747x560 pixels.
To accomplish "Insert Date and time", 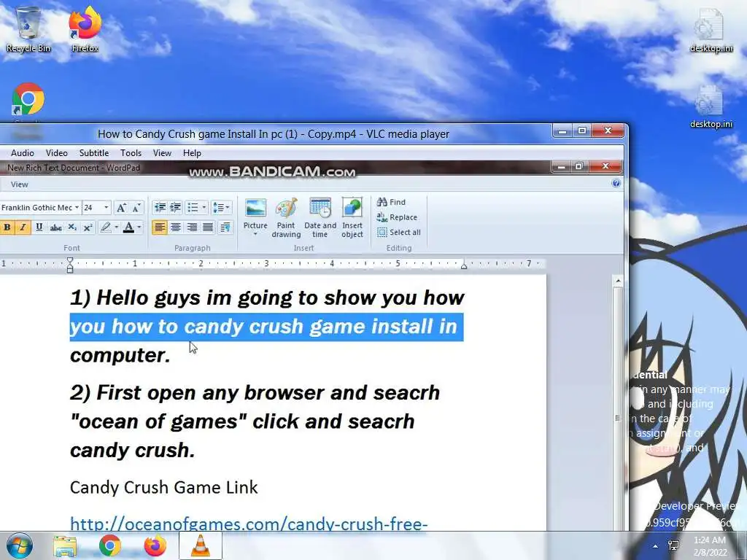I will point(320,217).
